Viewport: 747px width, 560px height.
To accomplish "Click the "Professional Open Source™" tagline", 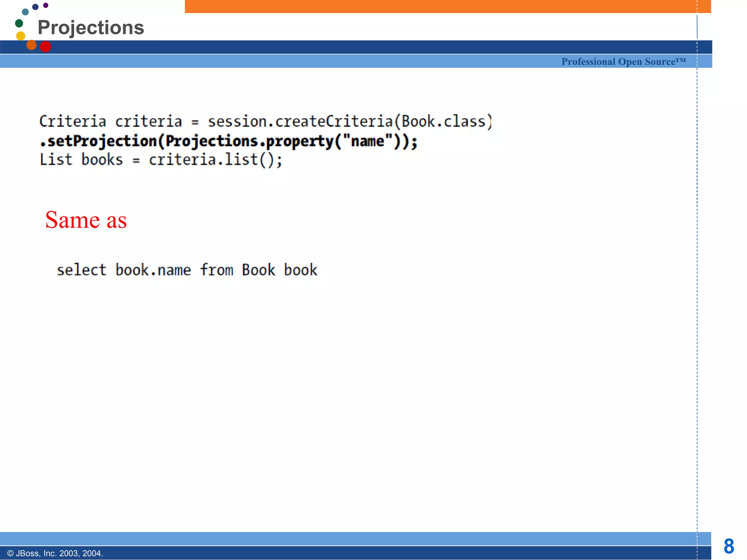I will [623, 62].
